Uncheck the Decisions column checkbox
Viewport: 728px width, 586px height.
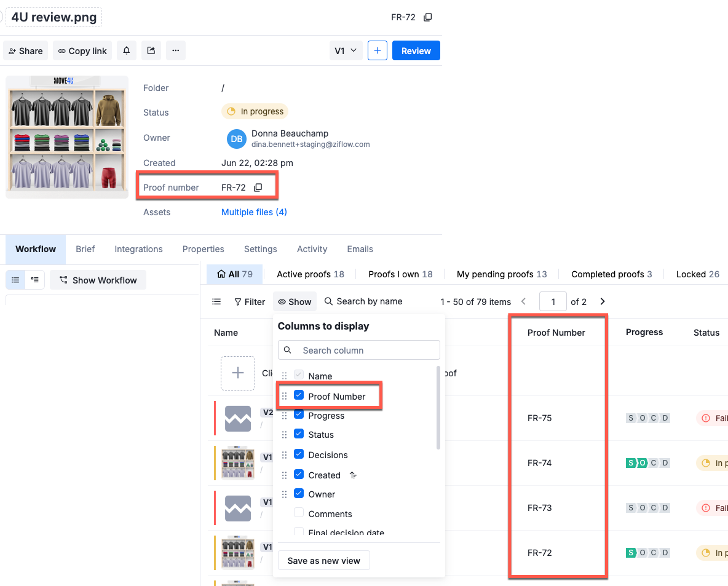click(x=299, y=454)
